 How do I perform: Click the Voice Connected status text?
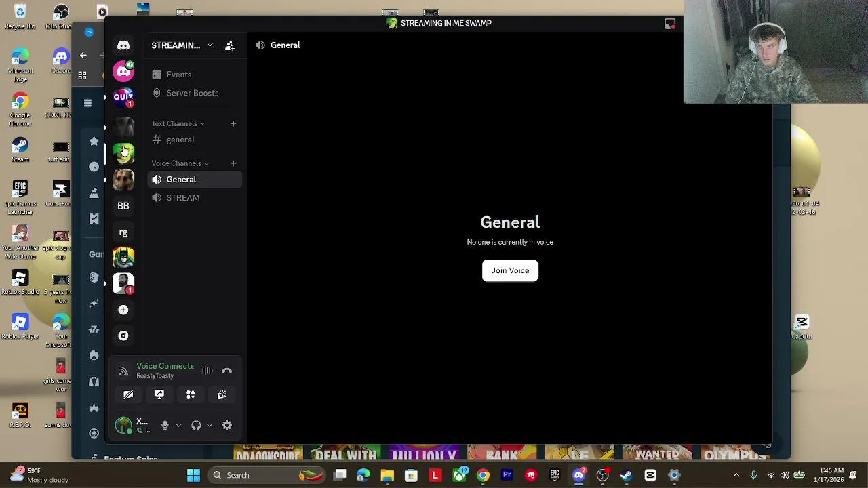click(x=165, y=366)
